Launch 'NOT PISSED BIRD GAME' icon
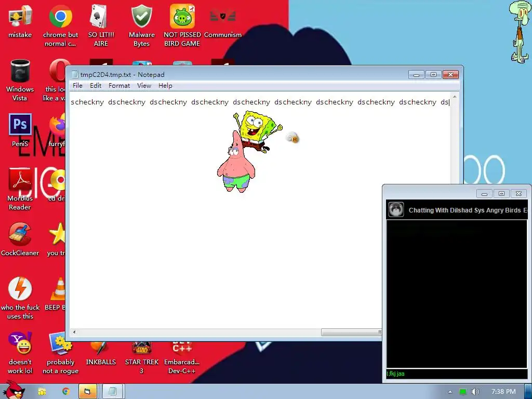The image size is (532, 399). click(x=182, y=25)
